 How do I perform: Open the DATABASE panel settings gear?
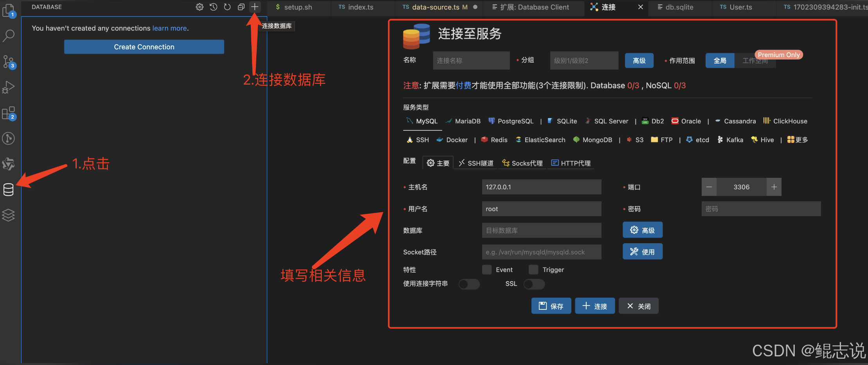[200, 7]
